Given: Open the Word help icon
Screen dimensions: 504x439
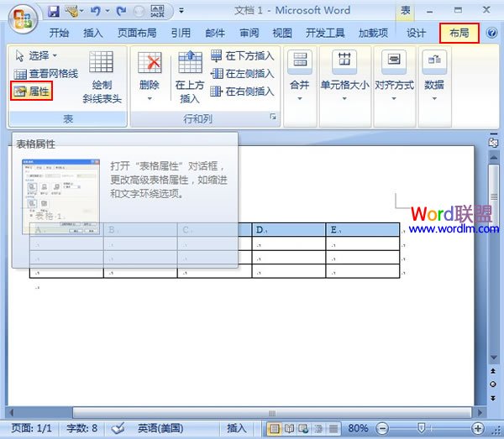Looking at the screenshot, I should (491, 33).
